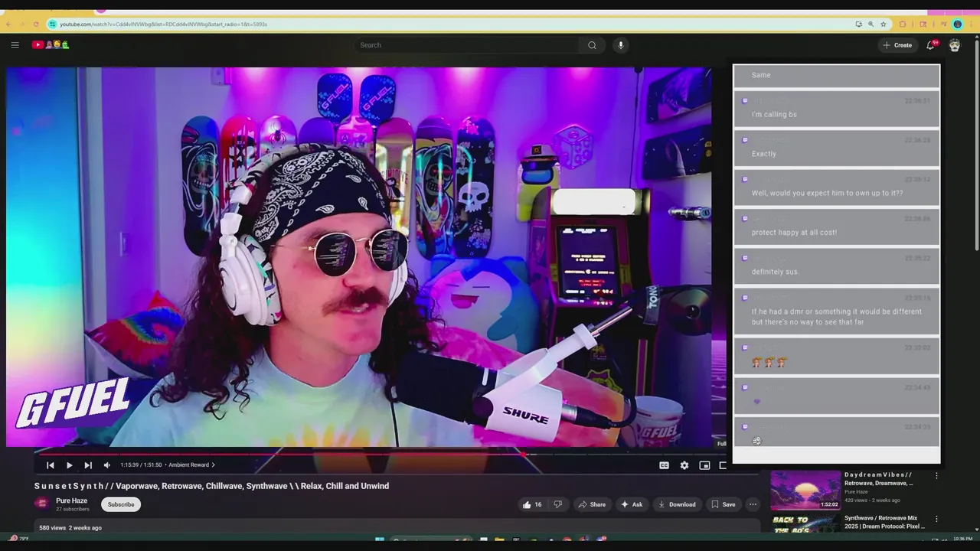Dislike the video
The image size is (980, 551).
point(558,504)
